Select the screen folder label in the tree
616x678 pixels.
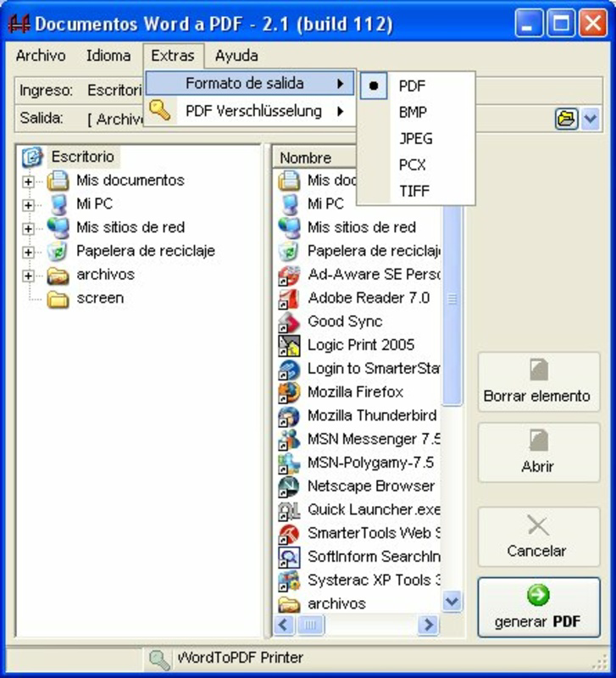coord(100,298)
